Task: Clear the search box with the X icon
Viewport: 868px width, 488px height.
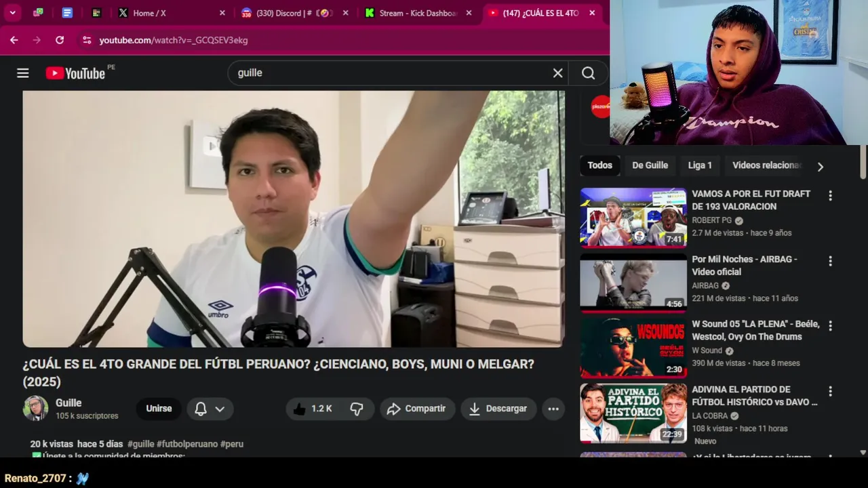Action: (x=557, y=73)
